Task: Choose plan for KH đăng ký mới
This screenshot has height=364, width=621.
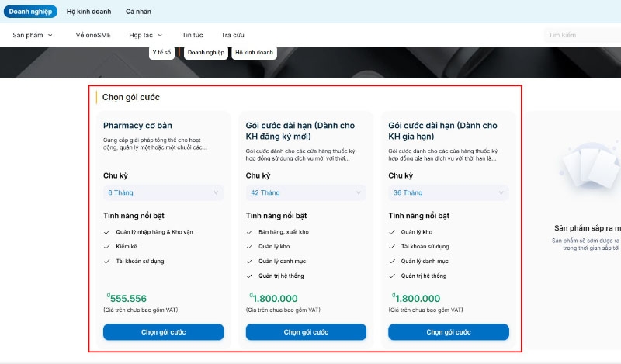Action: click(306, 332)
